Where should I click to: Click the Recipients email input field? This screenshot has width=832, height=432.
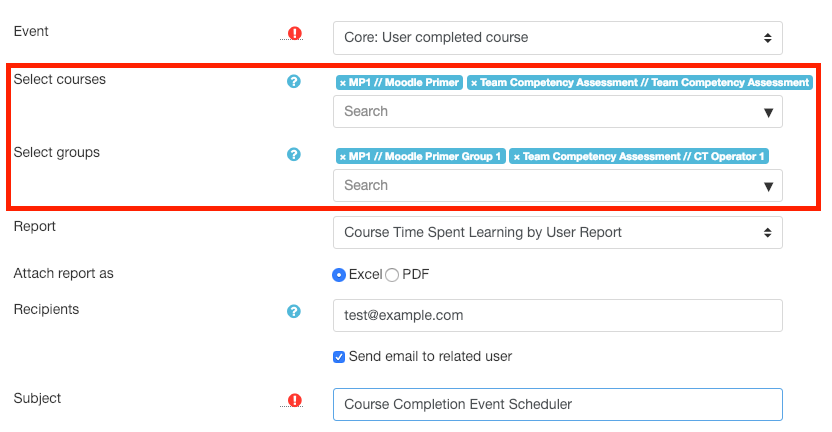(558, 315)
